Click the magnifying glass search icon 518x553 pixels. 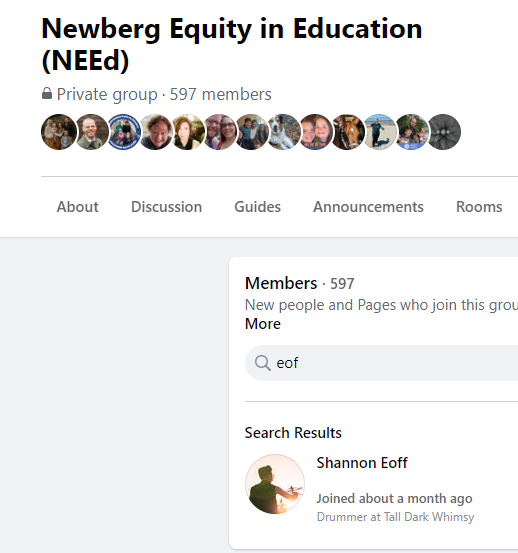pyautogui.click(x=263, y=363)
